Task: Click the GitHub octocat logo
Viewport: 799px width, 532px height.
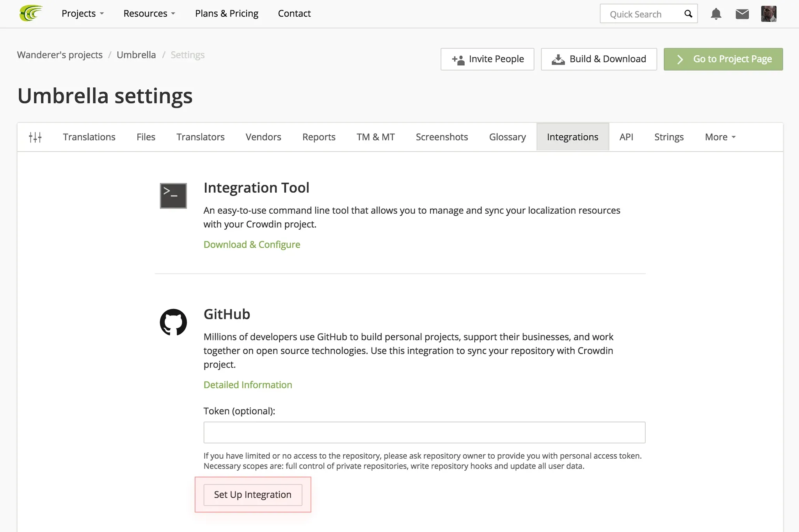Action: point(173,322)
